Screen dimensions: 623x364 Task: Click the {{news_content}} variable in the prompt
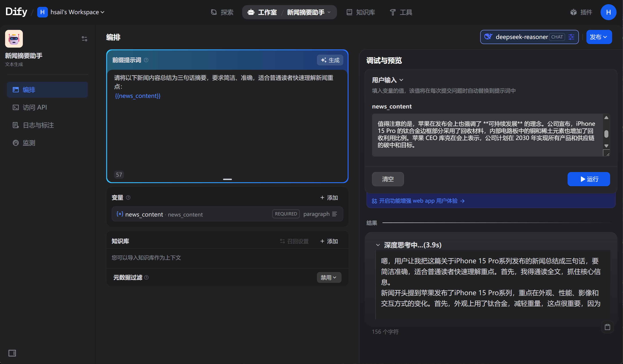click(x=138, y=96)
